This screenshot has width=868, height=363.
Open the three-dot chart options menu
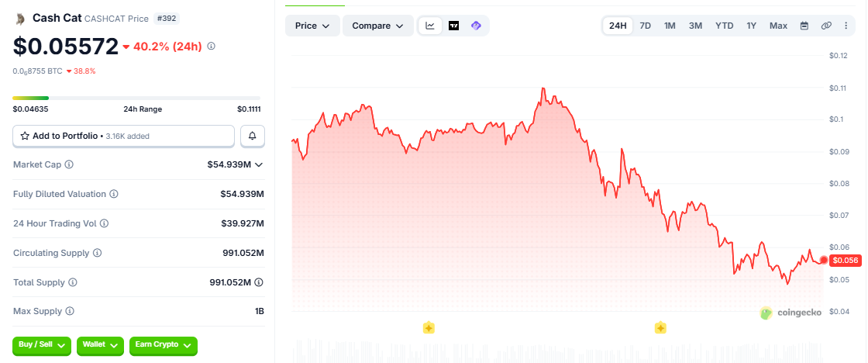tap(846, 26)
